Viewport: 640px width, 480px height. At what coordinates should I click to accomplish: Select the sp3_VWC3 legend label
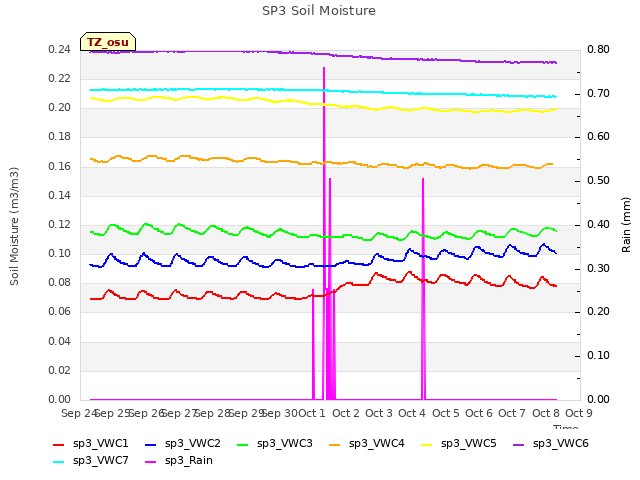click(284, 444)
